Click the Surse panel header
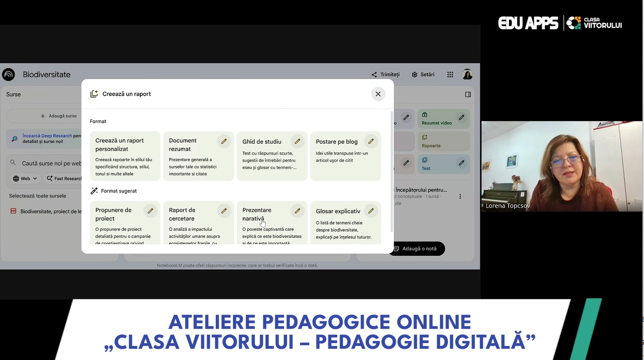Viewport: 644px width, 360px height. (14, 94)
